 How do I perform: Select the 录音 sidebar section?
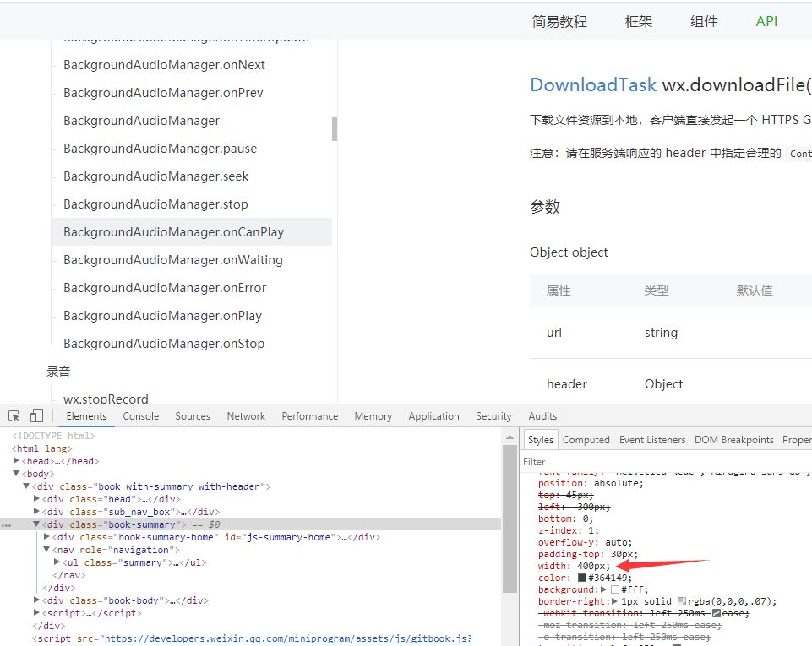pyautogui.click(x=58, y=372)
